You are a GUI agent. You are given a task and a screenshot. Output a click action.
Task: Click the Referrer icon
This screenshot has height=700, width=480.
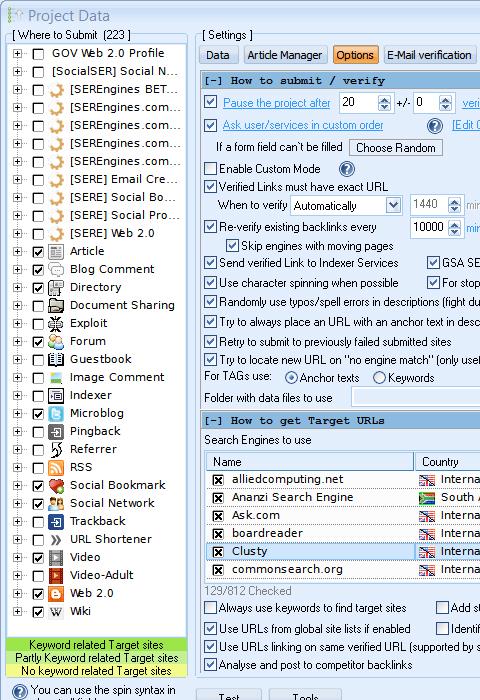click(x=56, y=450)
